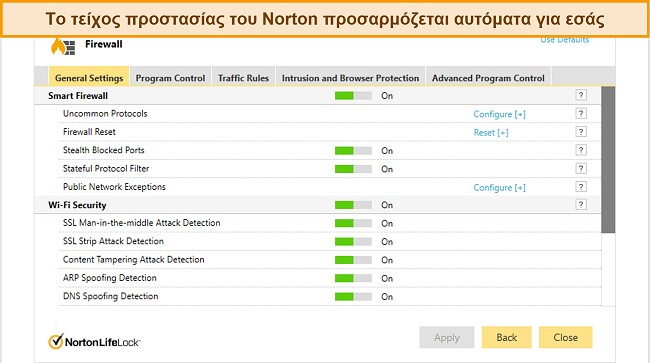This screenshot has height=363, width=650.
Task: Toggle ARP Spoofing Detection switch
Action: 353,278
